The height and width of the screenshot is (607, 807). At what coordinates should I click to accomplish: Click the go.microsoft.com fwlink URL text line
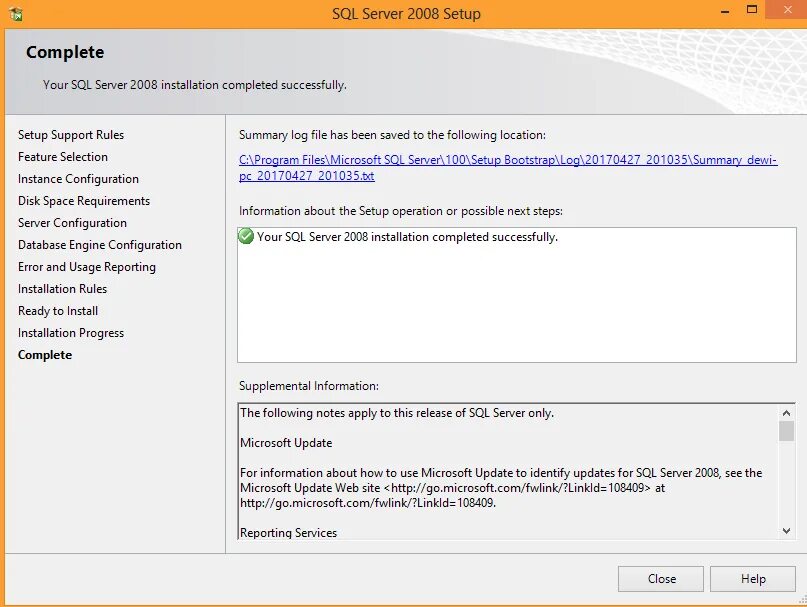click(x=368, y=503)
